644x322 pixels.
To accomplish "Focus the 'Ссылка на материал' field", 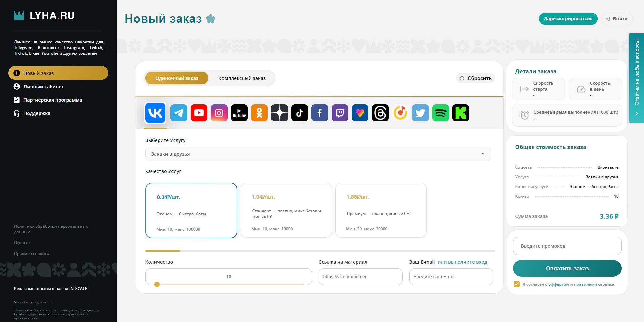I will 361,277.
